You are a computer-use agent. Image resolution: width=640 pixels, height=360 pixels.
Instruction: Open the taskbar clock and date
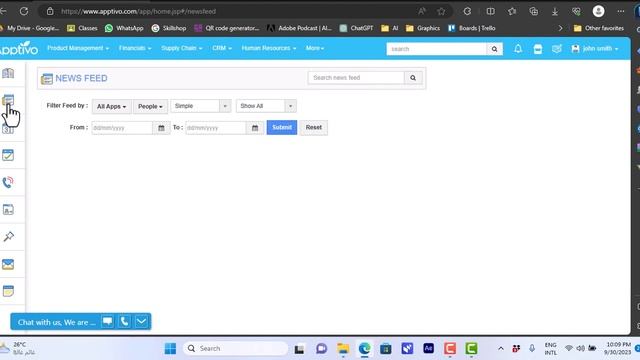[x=618, y=348]
